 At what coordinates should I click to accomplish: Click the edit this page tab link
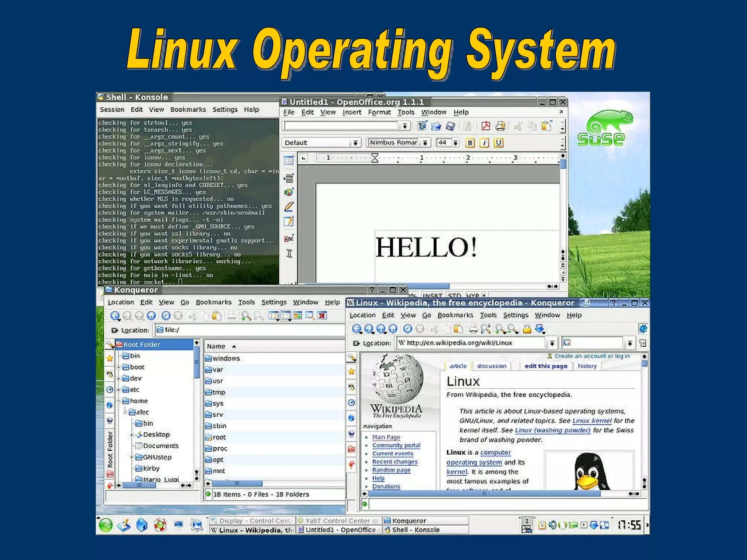tap(546, 366)
